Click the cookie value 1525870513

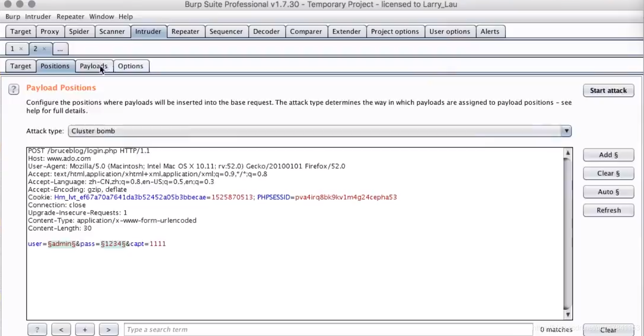[x=232, y=197]
